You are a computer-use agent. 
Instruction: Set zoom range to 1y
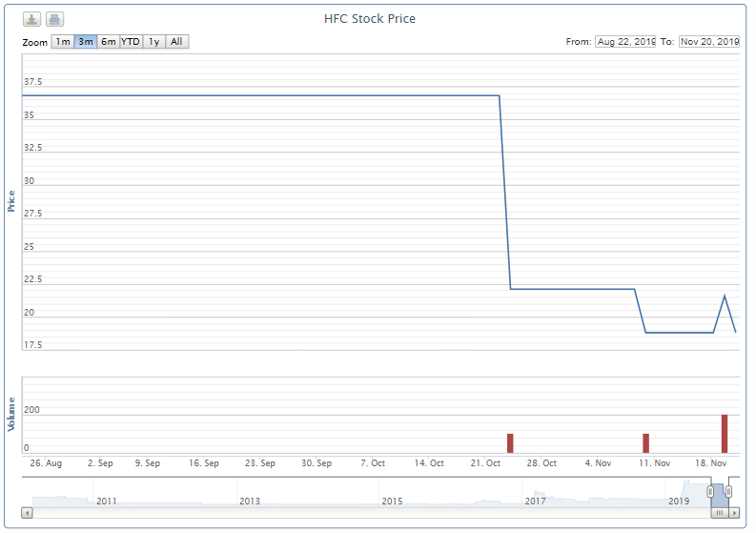(153, 42)
